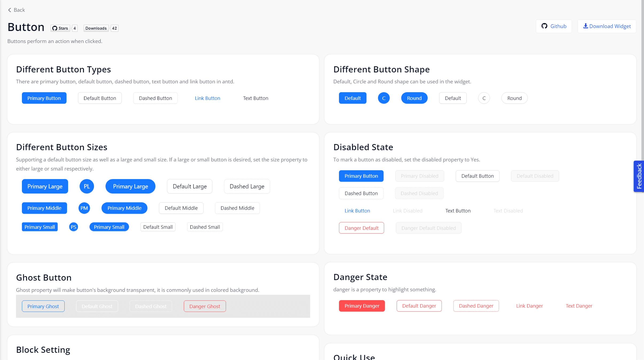The image size is (644, 360).
Task: Click the download icon on Download Widget
Action: click(586, 26)
